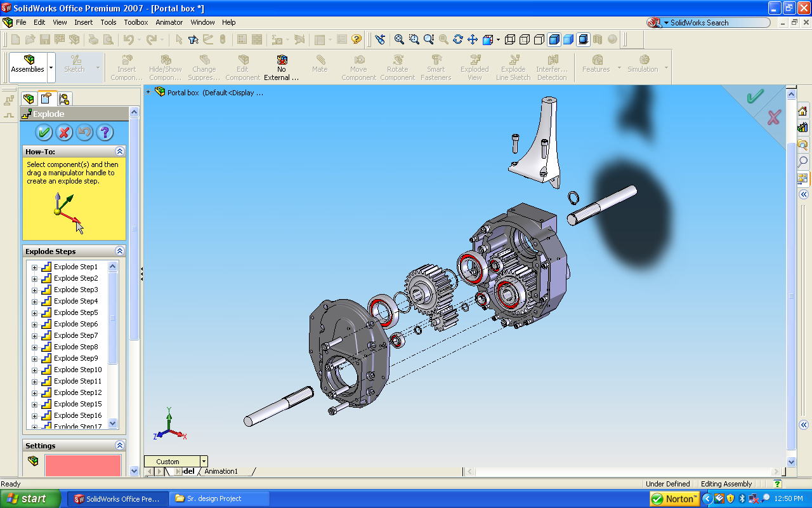Select the Zoom to Fit tool
This screenshot has height=508, width=812.
[x=399, y=39]
